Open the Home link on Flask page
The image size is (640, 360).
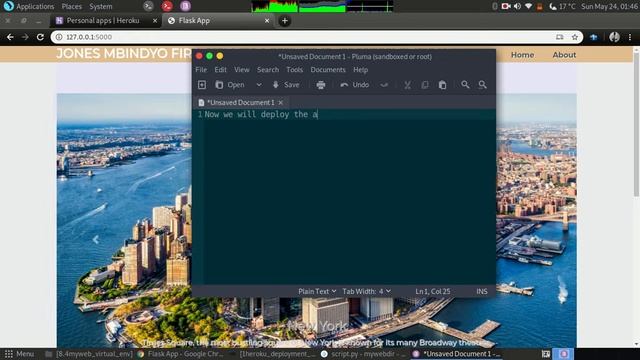(522, 55)
